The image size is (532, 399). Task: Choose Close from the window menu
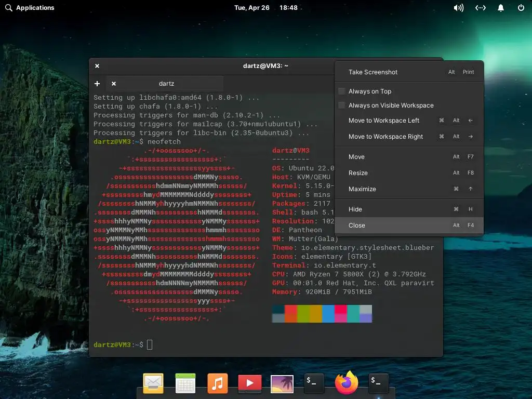409,225
